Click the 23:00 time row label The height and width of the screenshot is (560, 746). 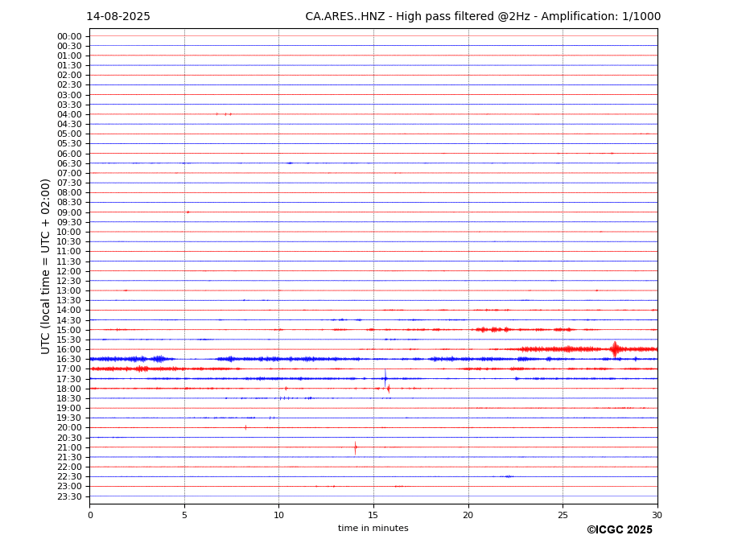[x=69, y=487]
